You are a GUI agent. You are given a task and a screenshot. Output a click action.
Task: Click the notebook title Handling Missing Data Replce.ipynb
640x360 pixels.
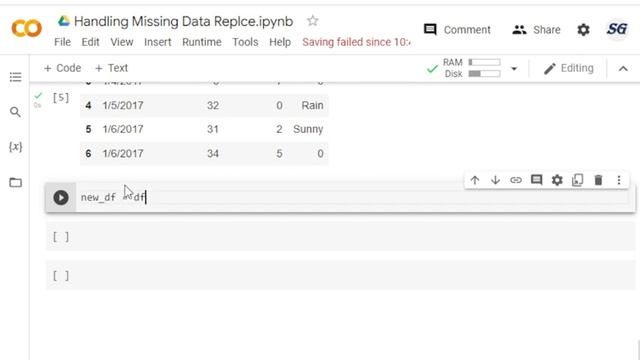tap(183, 21)
